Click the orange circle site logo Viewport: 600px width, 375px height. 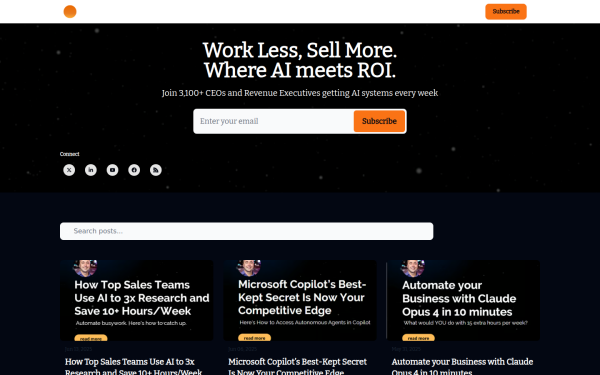pyautogui.click(x=70, y=11)
